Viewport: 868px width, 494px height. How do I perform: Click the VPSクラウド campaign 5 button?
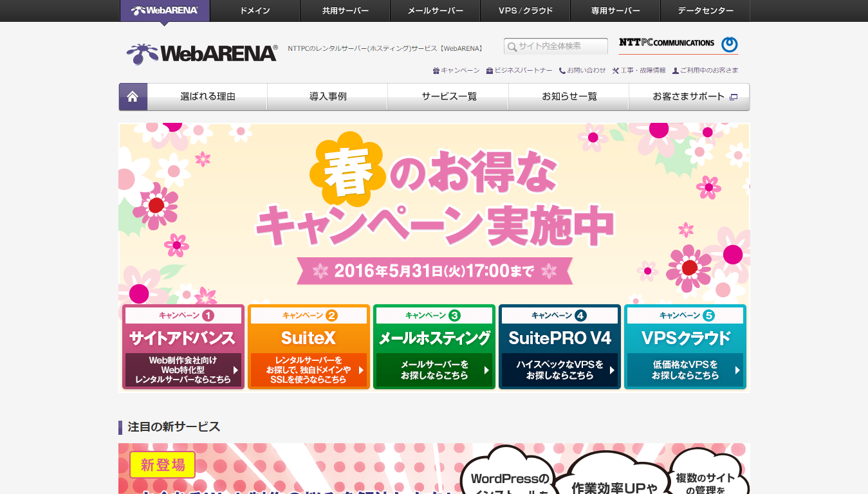click(x=685, y=347)
